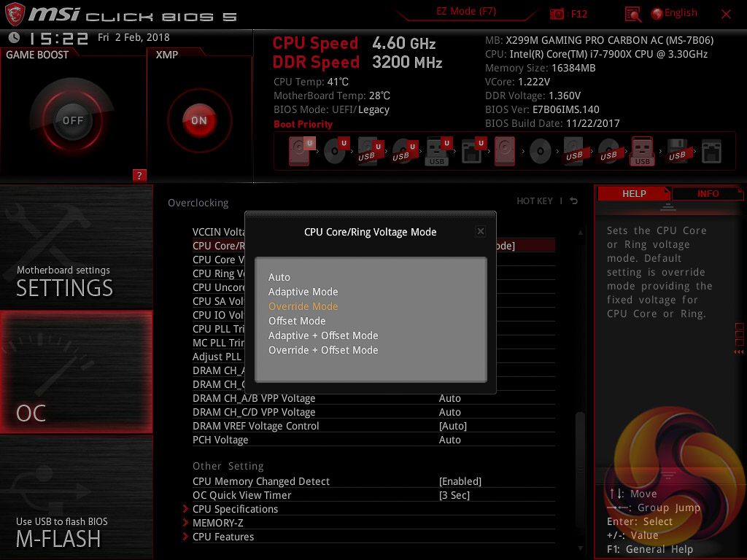Image resolution: width=747 pixels, height=560 pixels.
Task: Click the Auto value for DRAM CH_C/D VPP
Action: pyautogui.click(x=449, y=412)
